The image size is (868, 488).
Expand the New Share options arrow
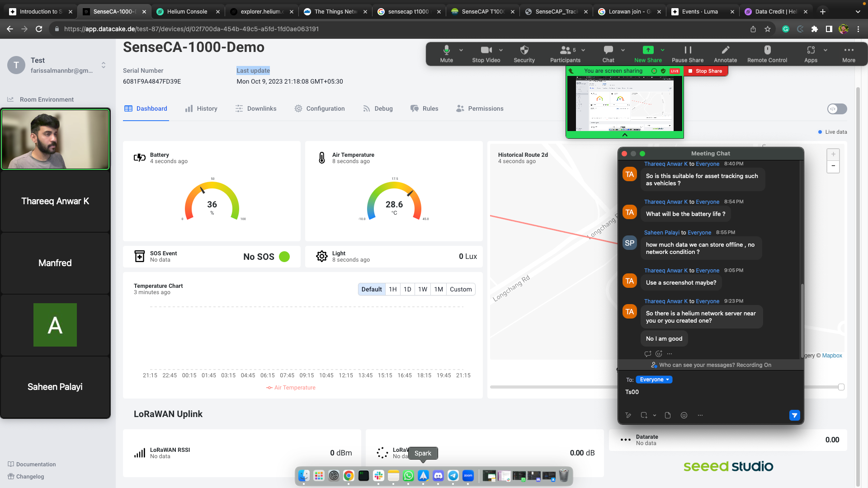663,50
